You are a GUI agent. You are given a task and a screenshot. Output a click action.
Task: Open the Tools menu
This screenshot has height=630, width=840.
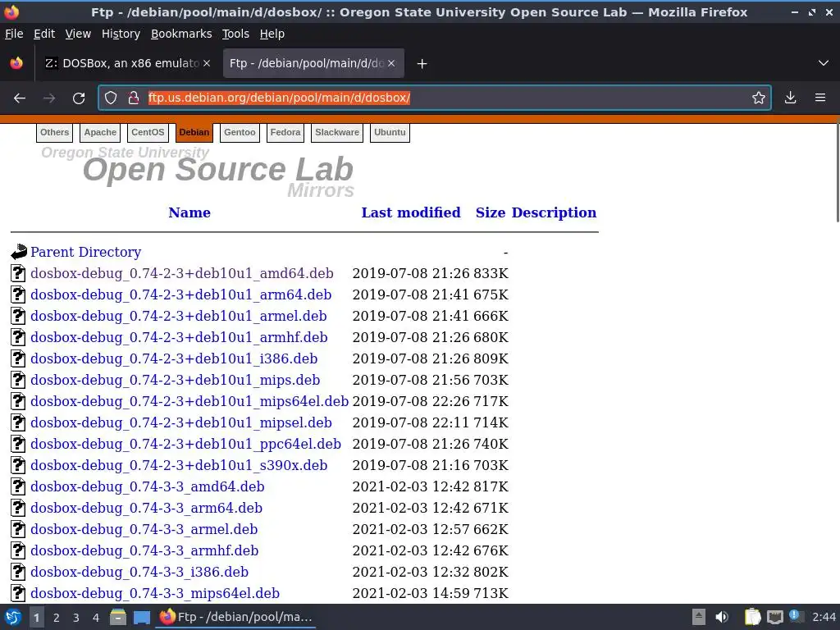[x=235, y=34]
